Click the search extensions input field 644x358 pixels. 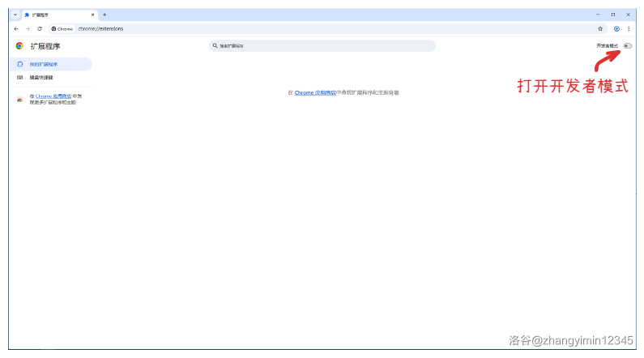(x=322, y=46)
